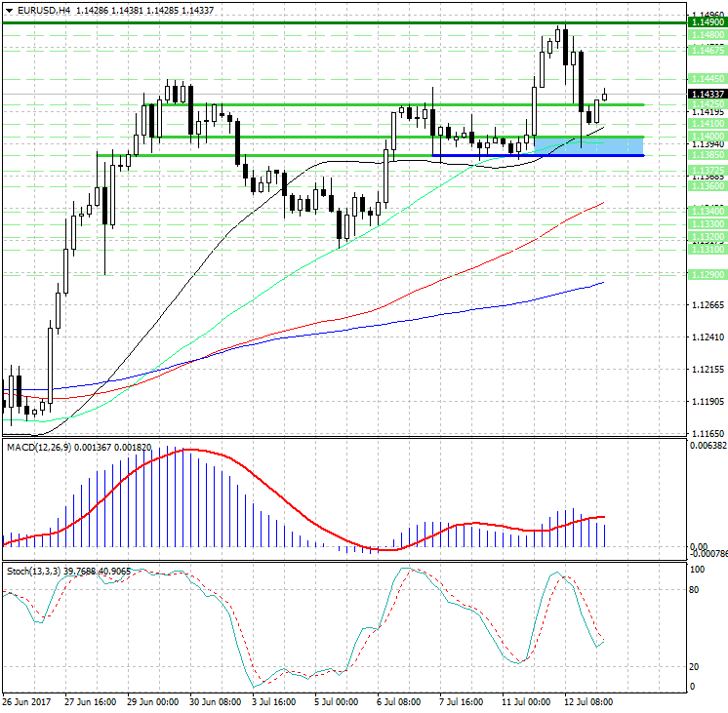The height and width of the screenshot is (713, 728).
Task: Click the red MACD signal line peak
Action: (x=188, y=450)
